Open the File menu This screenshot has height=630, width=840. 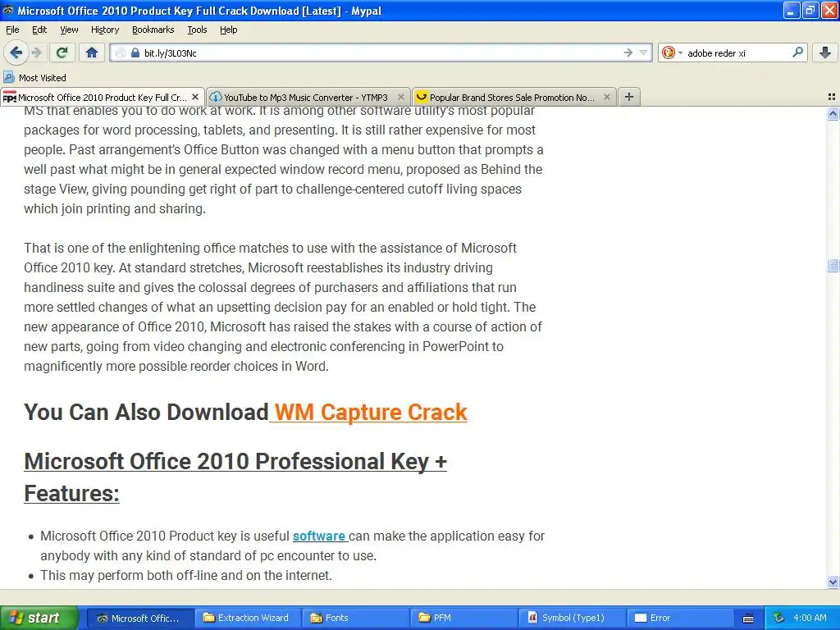(x=12, y=30)
